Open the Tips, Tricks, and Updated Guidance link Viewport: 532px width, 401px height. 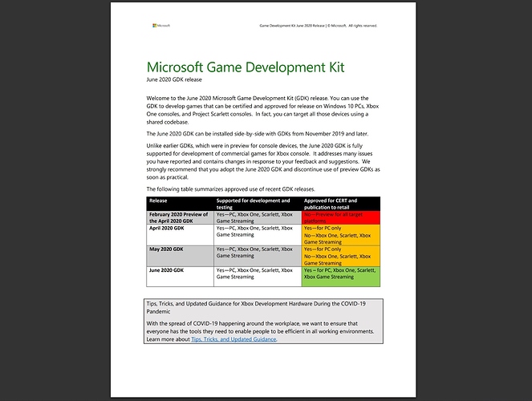[x=234, y=339]
